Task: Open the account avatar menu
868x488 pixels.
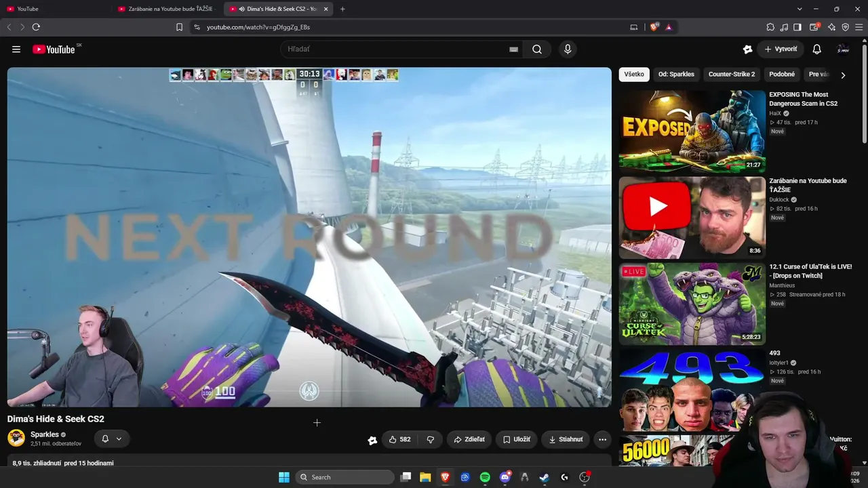Action: tap(843, 49)
